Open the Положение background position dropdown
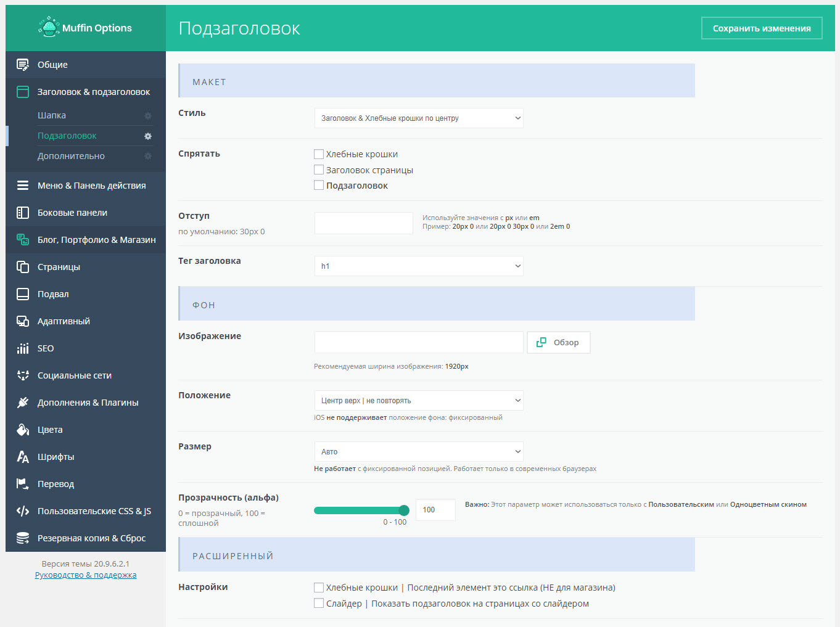The width and height of the screenshot is (840, 627). tap(419, 401)
